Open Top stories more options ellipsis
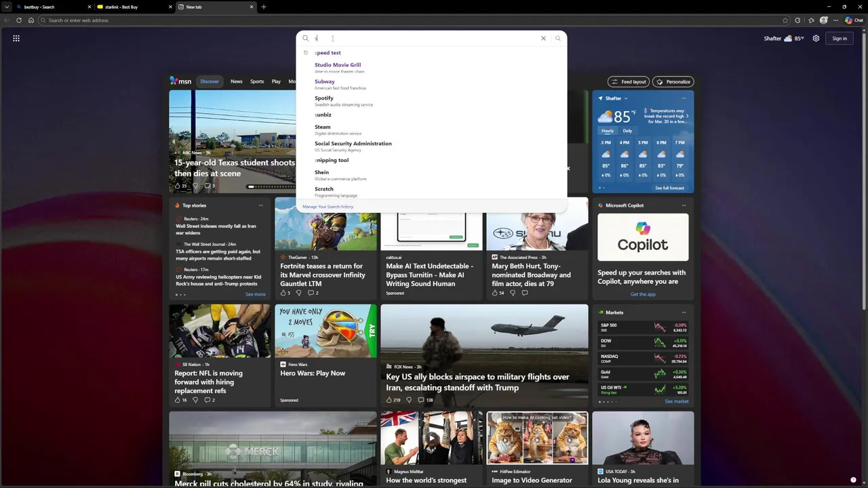 point(260,205)
